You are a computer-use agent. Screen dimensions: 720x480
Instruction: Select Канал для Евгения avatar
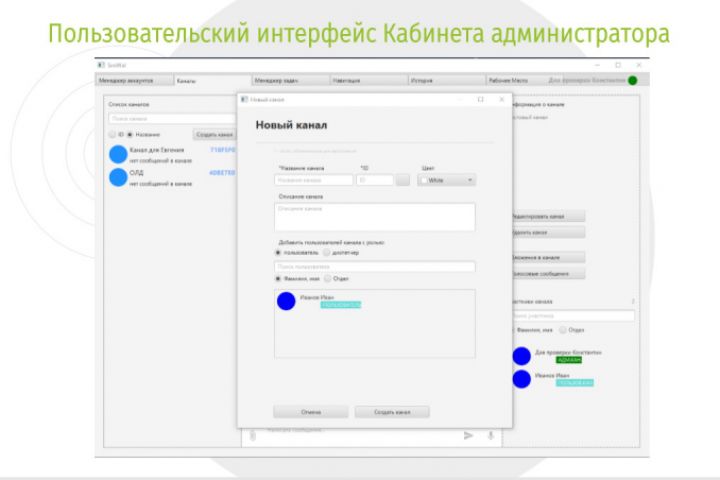(x=118, y=154)
